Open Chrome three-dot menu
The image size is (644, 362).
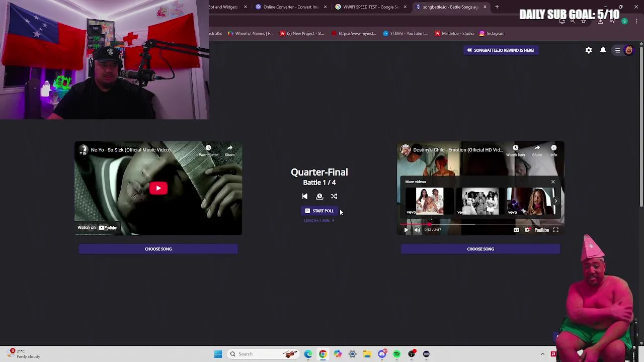pos(636,21)
